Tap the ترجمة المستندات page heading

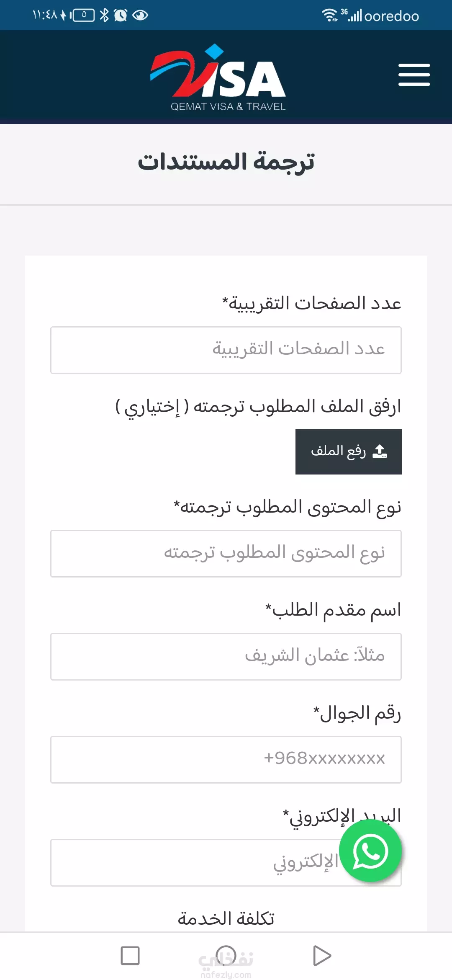click(x=226, y=162)
